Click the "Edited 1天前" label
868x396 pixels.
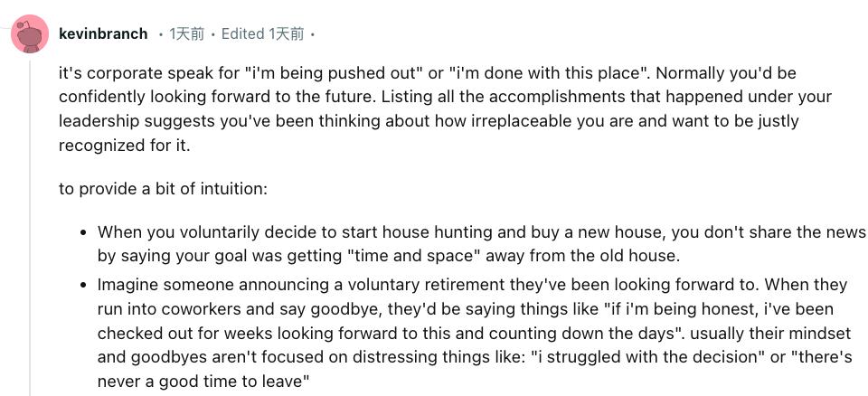262,34
